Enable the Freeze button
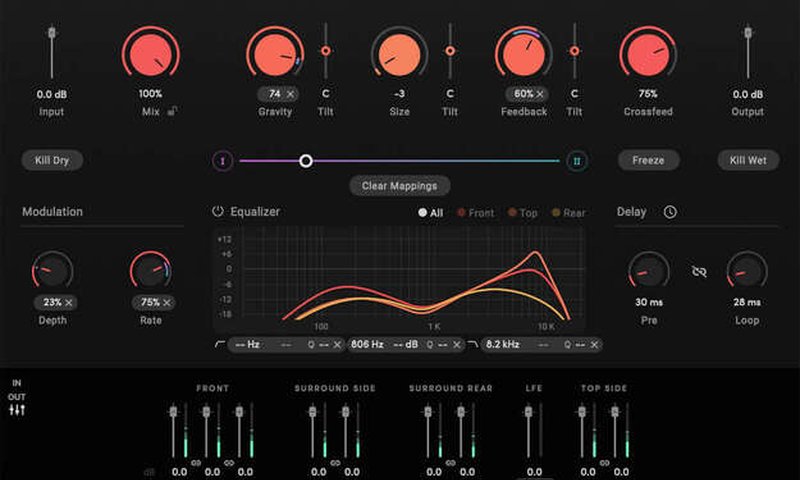800x480 pixels. click(x=648, y=160)
